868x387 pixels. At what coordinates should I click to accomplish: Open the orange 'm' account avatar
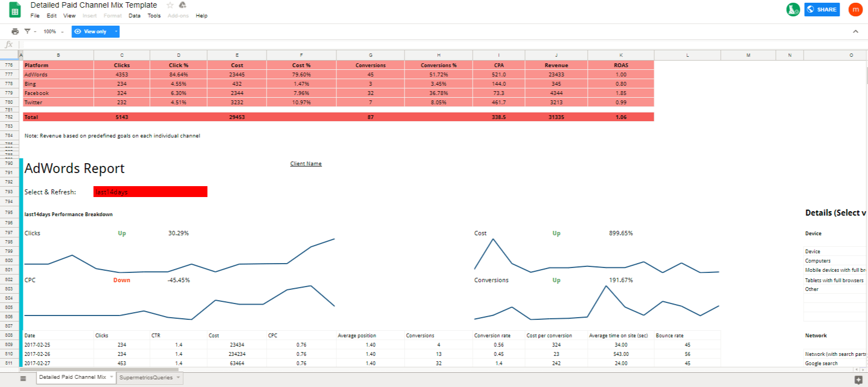[x=855, y=9]
